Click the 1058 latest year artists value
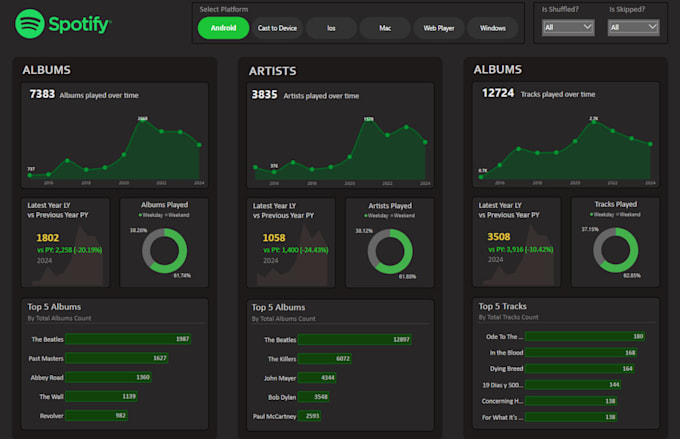680x439 pixels. 274,238
